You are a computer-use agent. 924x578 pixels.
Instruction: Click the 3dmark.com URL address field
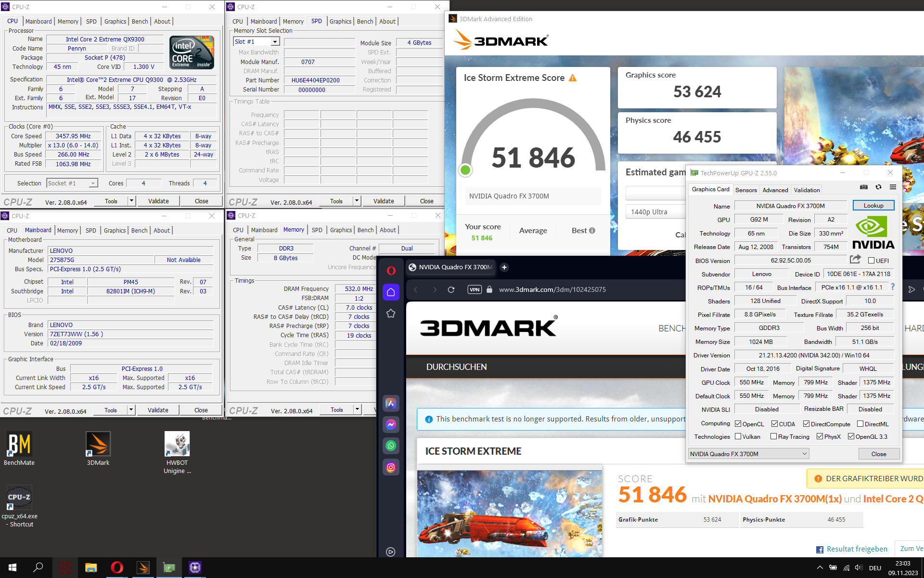[552, 289]
